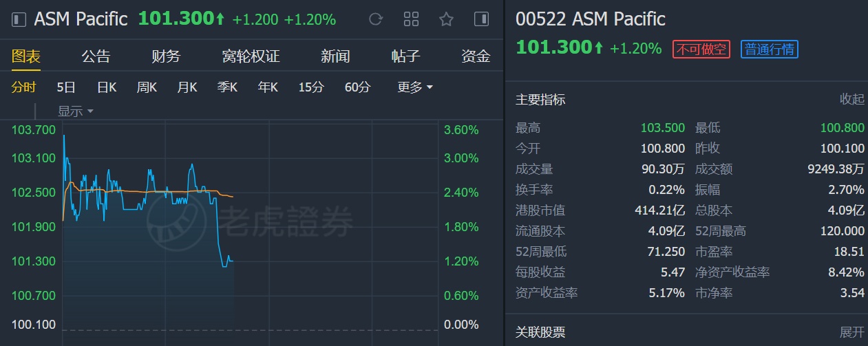Viewport: 868px width, 346px height.
Task: Select the 15分 chart period
Action: coord(311,87)
